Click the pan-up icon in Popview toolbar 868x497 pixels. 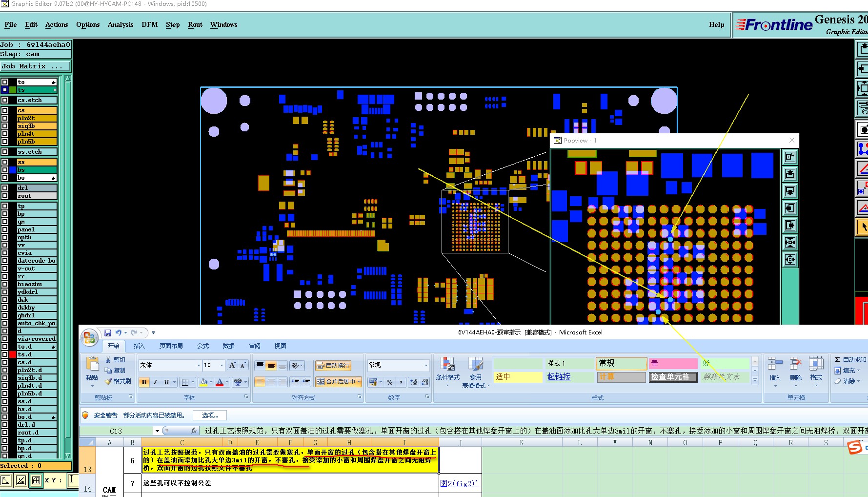[790, 174]
